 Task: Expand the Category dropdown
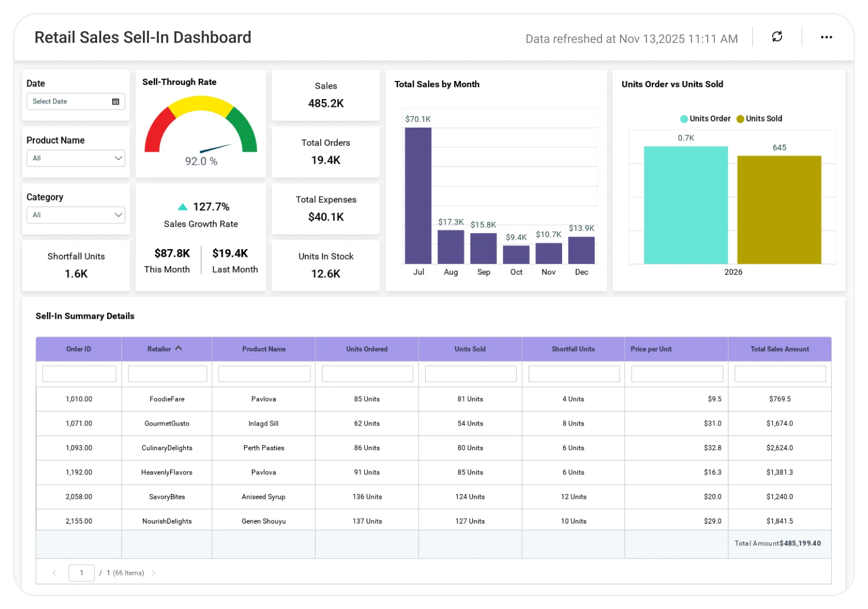76,215
